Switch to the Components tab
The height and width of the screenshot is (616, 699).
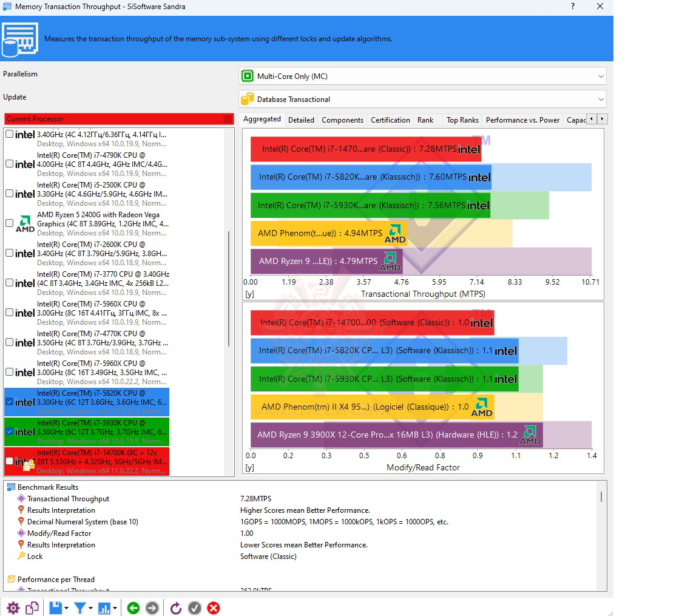[342, 120]
